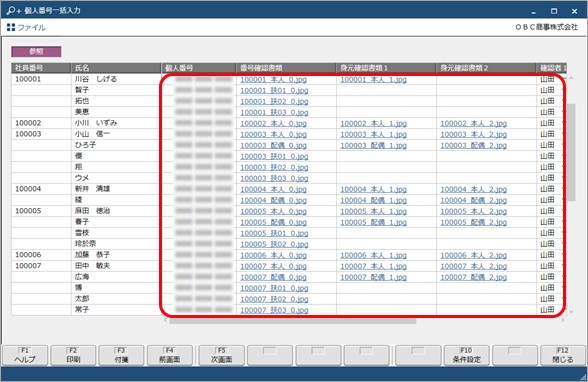
Task: Click the 個人番号 column header
Action: coord(199,68)
